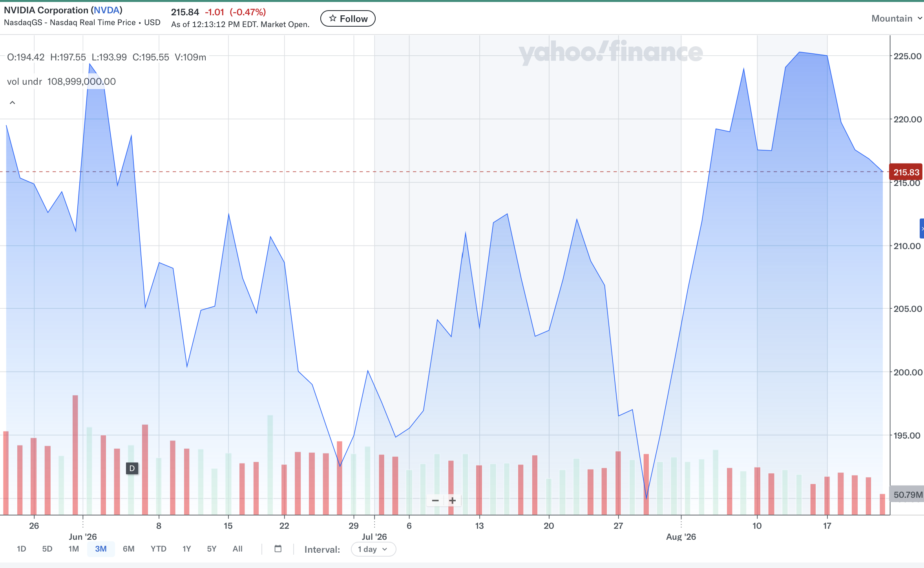Click the 195.00 price axis label
Image resolution: width=924 pixels, height=568 pixels.
(908, 435)
